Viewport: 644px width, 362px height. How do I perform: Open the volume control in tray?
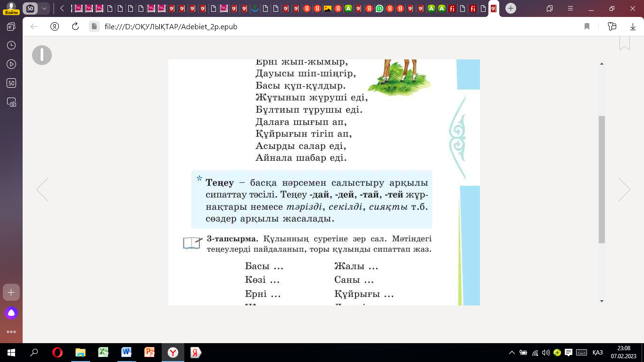(546, 353)
